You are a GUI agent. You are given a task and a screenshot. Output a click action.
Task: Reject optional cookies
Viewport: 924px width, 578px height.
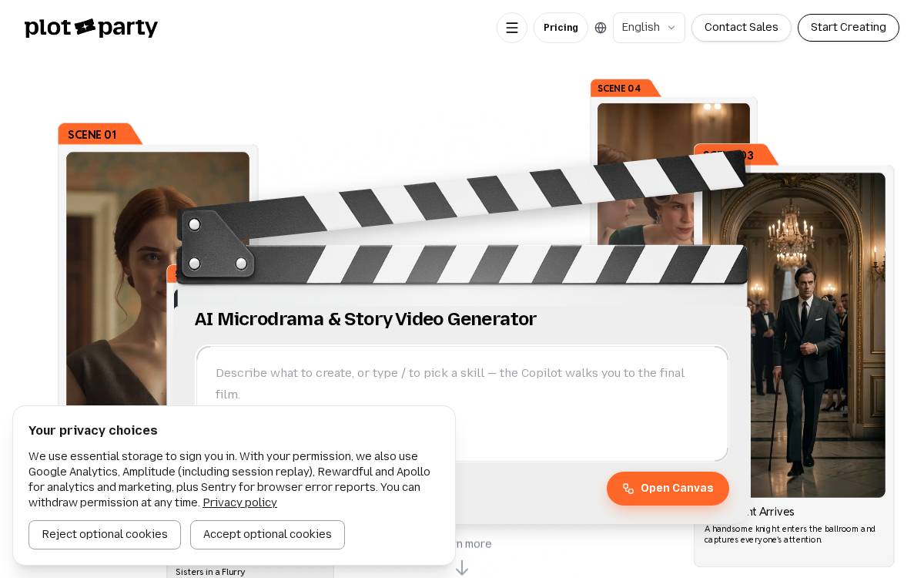[105, 535]
